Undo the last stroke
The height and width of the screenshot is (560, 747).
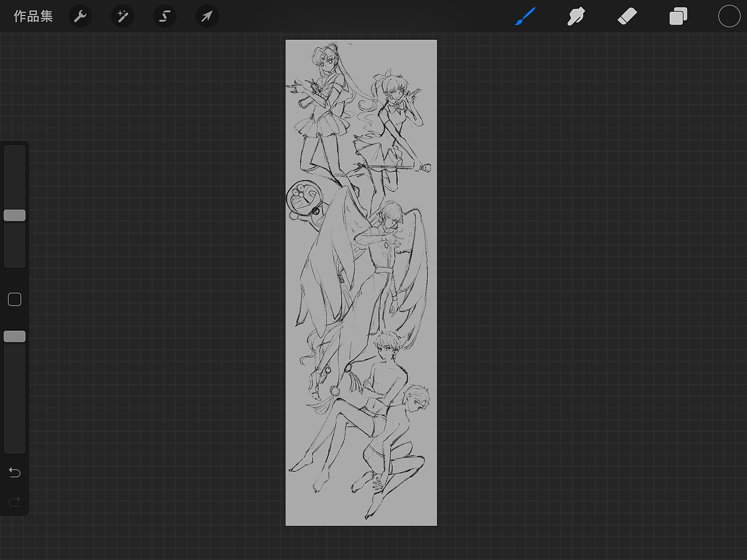pos(15,472)
